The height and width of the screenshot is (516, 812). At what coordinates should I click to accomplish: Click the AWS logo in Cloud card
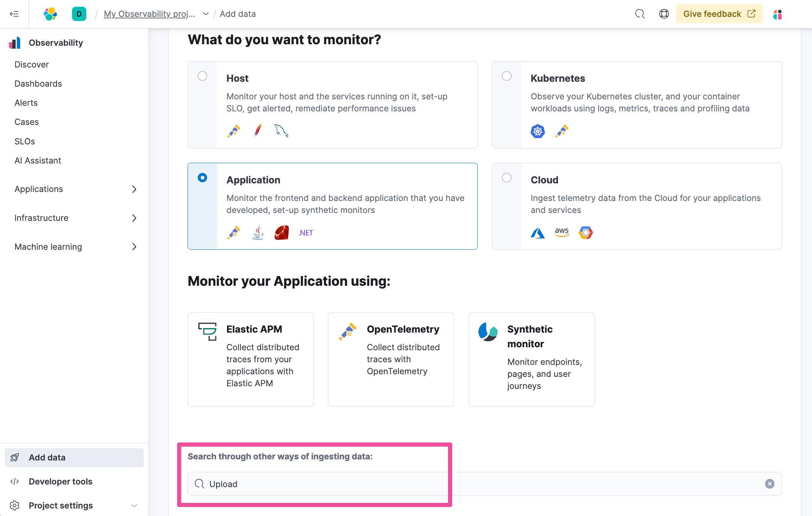point(562,232)
